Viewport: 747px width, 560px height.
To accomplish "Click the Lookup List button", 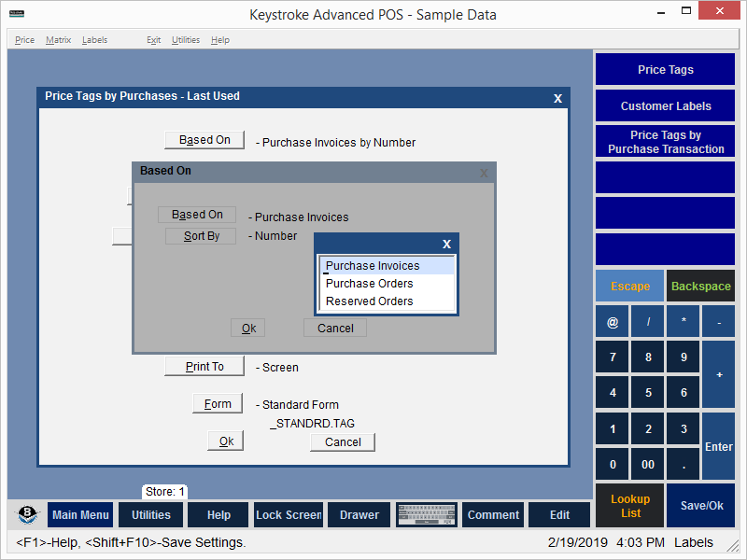I will (x=630, y=506).
